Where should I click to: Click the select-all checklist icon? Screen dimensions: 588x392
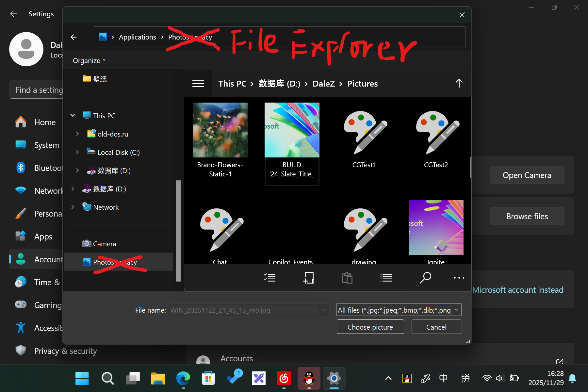(x=269, y=278)
